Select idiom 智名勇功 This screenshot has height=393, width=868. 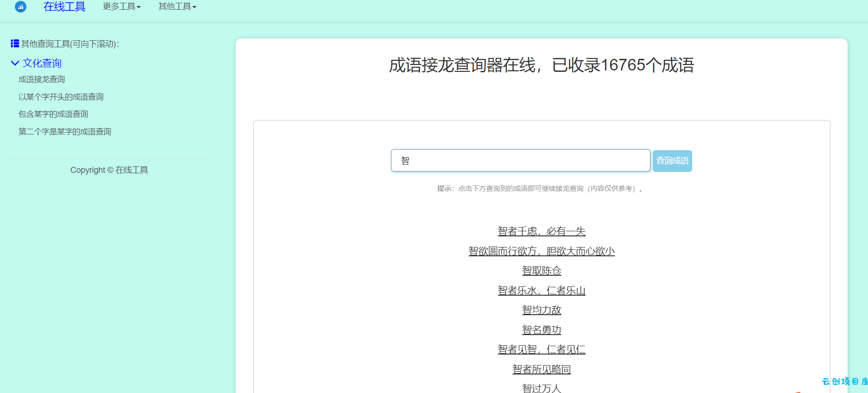tap(541, 330)
